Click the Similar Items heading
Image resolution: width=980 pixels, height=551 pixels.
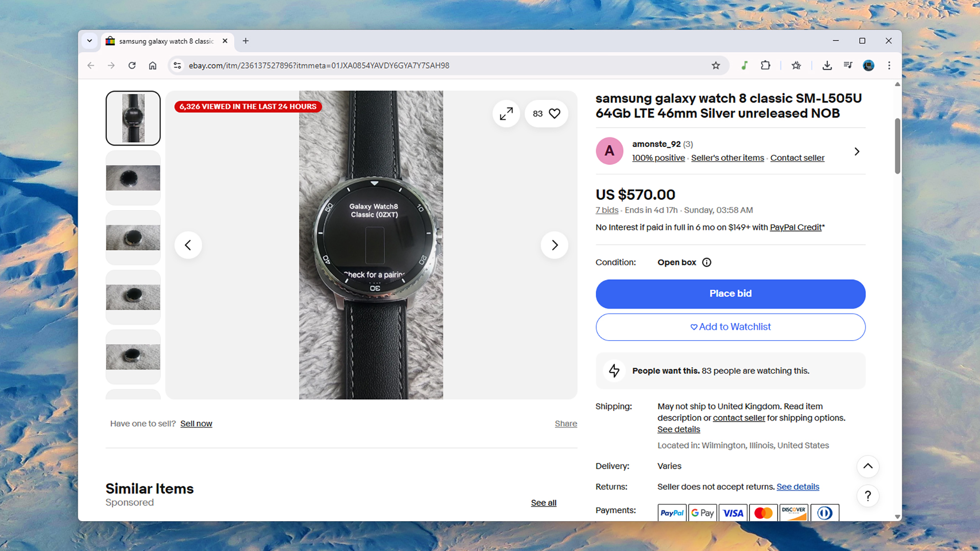(149, 489)
